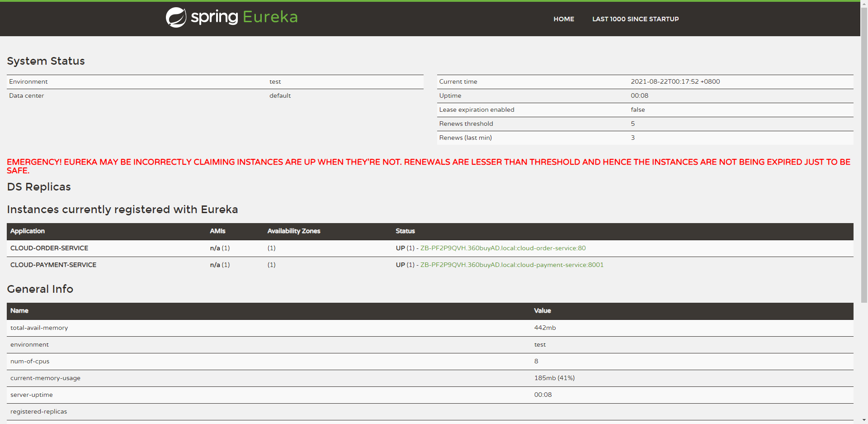This screenshot has height=424, width=868.
Task: Open the cloud-order-service:80 instance link
Action: pyautogui.click(x=503, y=248)
